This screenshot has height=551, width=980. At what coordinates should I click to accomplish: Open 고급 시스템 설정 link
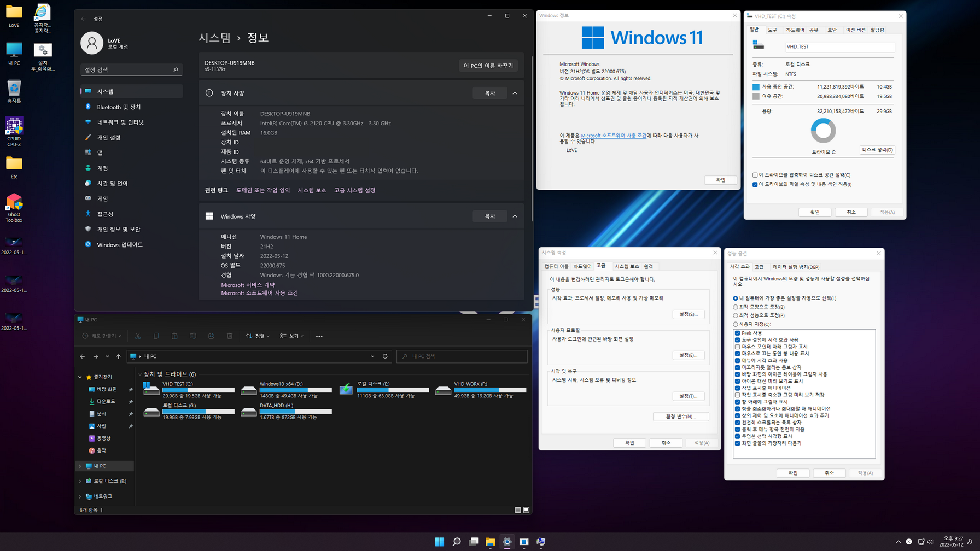(355, 190)
